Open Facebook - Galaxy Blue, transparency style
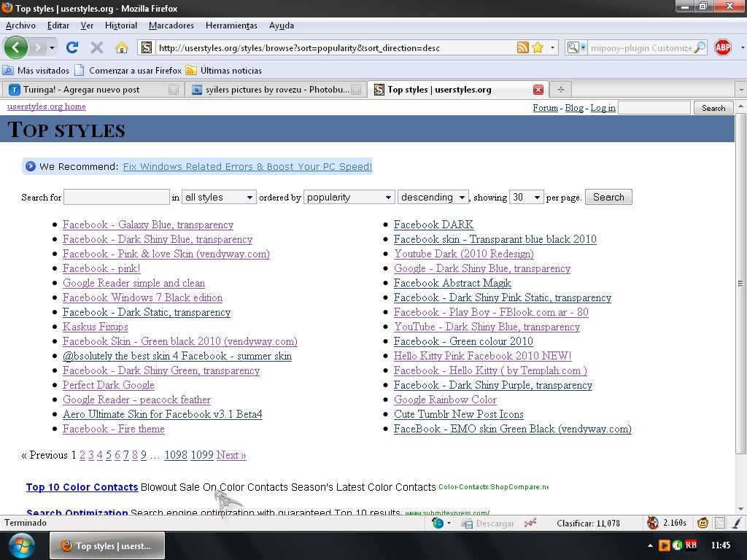Viewport: 747px width, 560px height. (147, 225)
